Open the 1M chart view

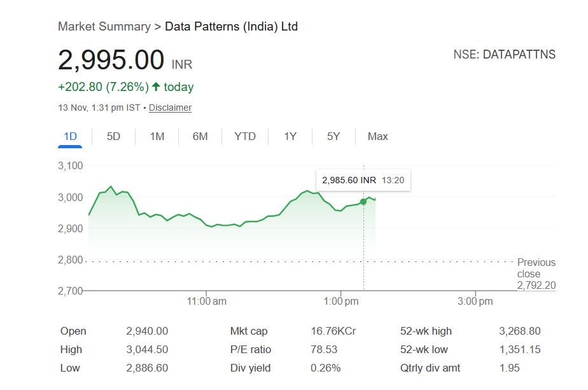click(157, 136)
